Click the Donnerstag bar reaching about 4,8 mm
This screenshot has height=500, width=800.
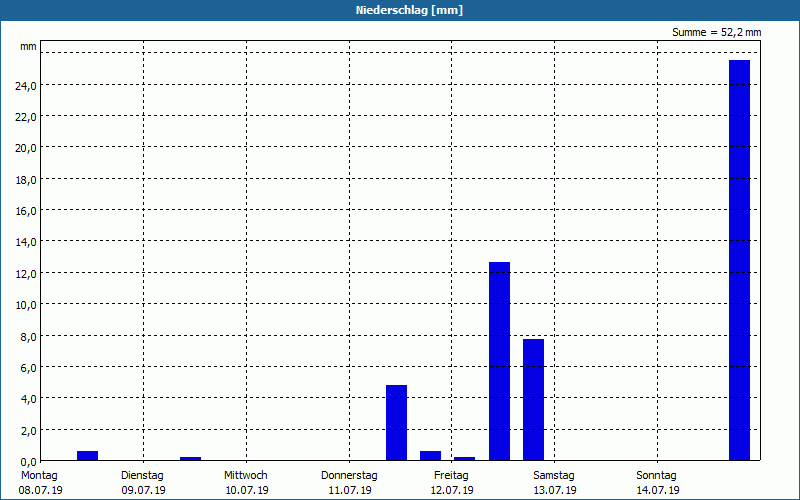(396, 422)
